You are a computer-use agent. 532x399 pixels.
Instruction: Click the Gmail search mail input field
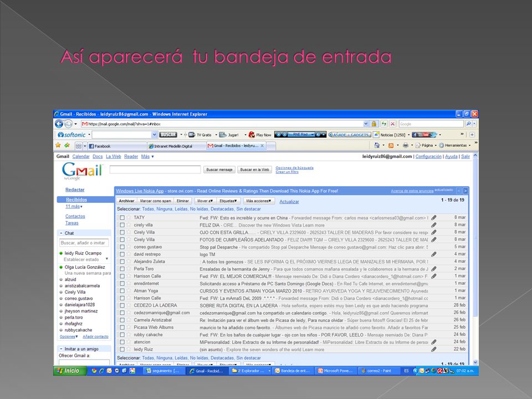point(155,170)
